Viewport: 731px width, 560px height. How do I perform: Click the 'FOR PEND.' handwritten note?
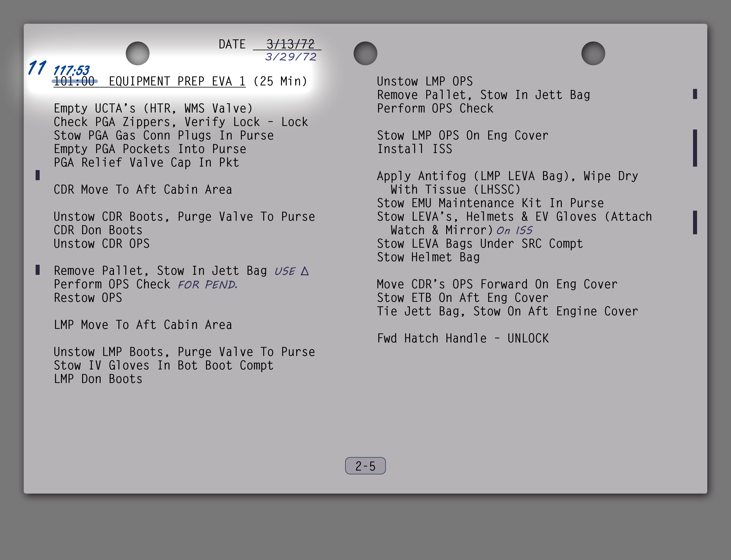pyautogui.click(x=207, y=285)
